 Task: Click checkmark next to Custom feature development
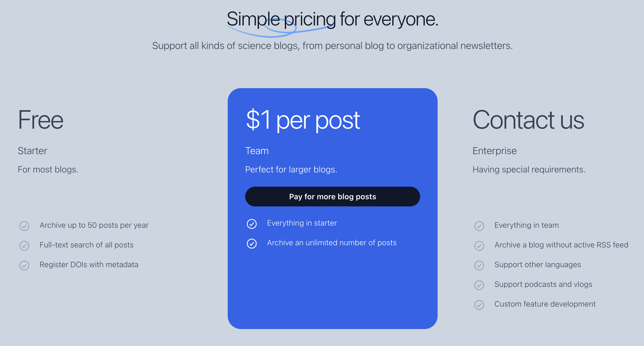[x=479, y=305]
